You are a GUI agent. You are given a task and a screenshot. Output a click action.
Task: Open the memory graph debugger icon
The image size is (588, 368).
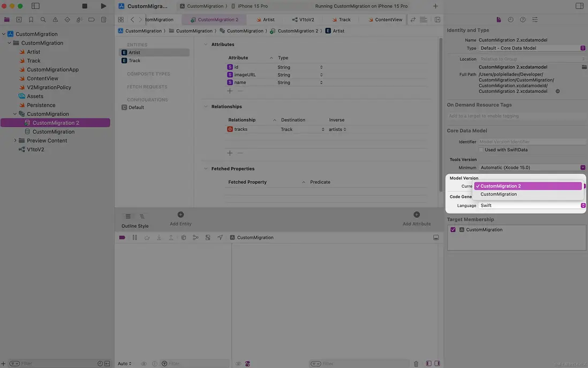click(x=195, y=237)
